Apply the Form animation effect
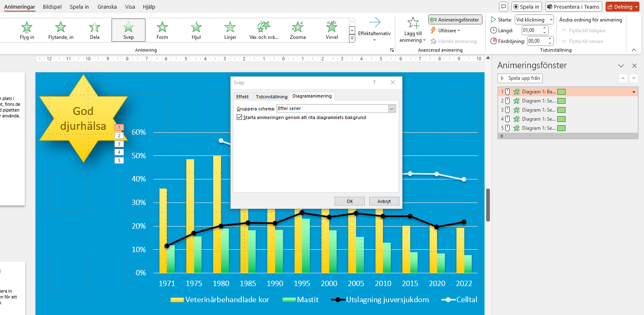The image size is (644, 315). coord(162,30)
